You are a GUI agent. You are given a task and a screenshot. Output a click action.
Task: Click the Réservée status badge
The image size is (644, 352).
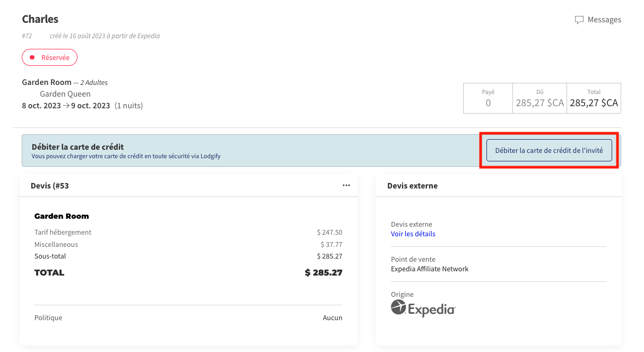49,57
